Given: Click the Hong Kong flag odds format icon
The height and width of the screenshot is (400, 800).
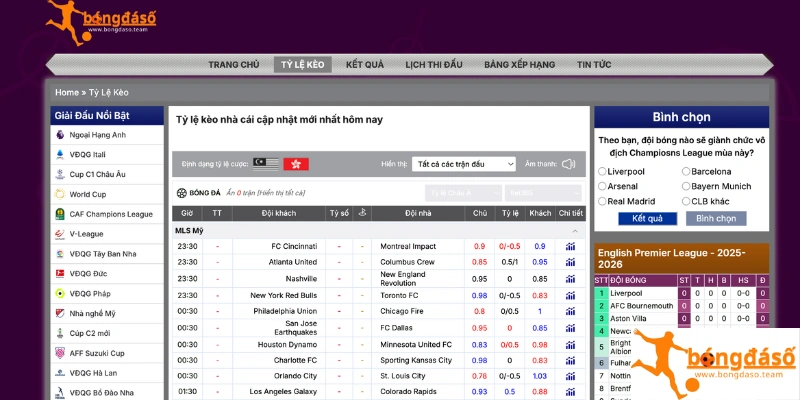Looking at the screenshot, I should (x=296, y=163).
